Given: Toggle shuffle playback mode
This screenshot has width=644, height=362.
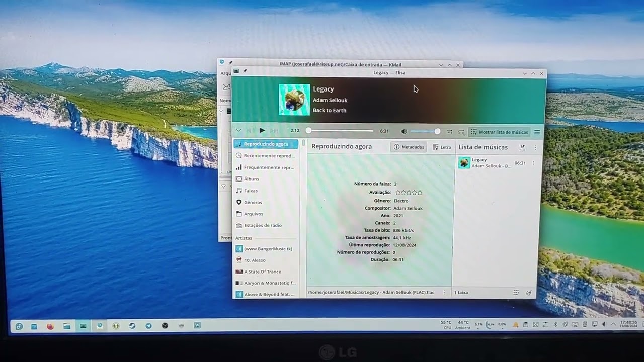Looking at the screenshot, I should pos(449,132).
